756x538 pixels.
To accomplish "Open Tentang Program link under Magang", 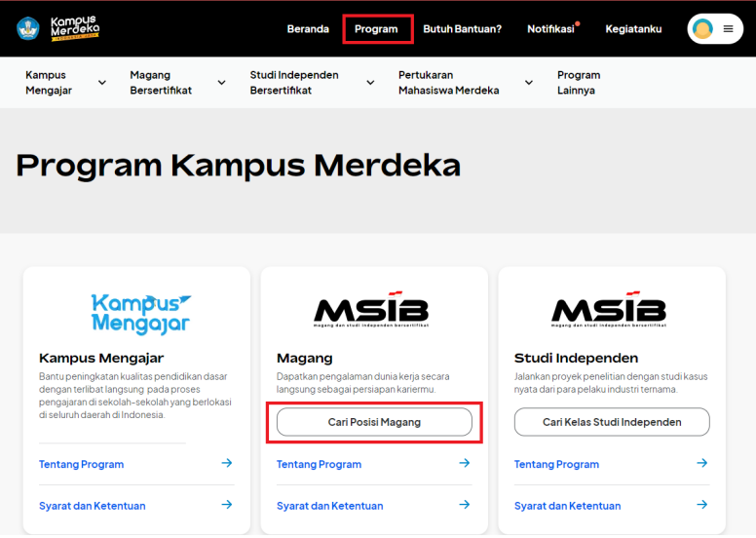I will click(x=320, y=464).
